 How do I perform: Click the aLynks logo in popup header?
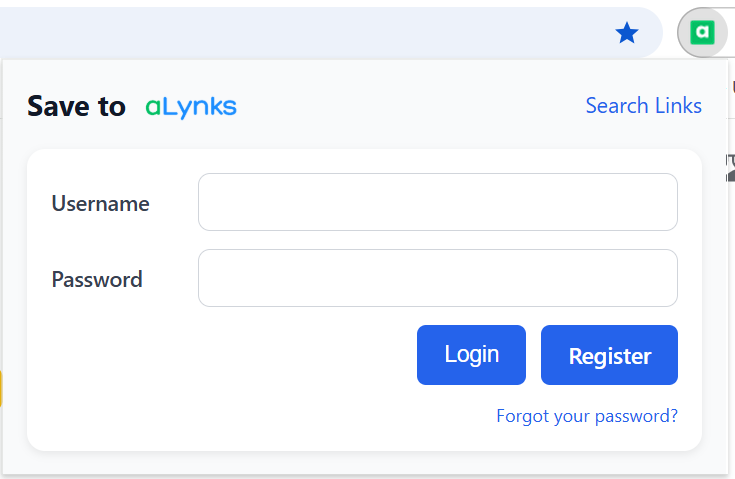point(191,107)
